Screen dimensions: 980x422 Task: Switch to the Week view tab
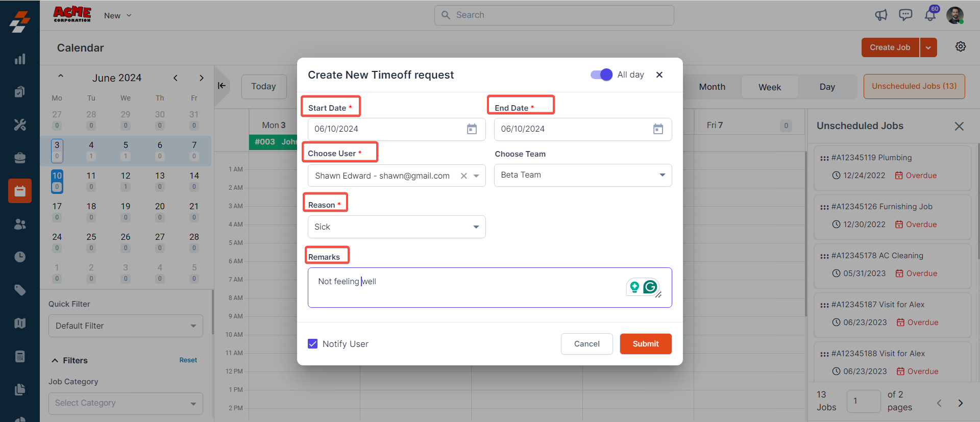pos(769,87)
